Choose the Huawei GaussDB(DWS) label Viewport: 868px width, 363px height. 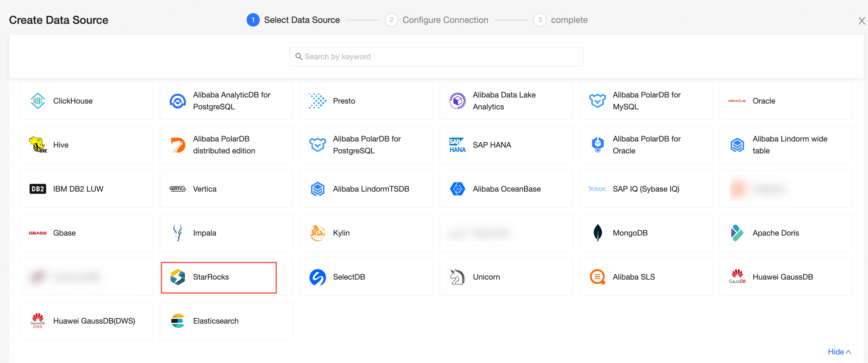coord(94,321)
